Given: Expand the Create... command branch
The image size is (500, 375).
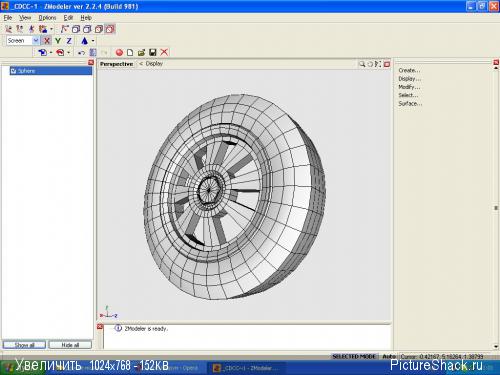Looking at the screenshot, I should (409, 70).
